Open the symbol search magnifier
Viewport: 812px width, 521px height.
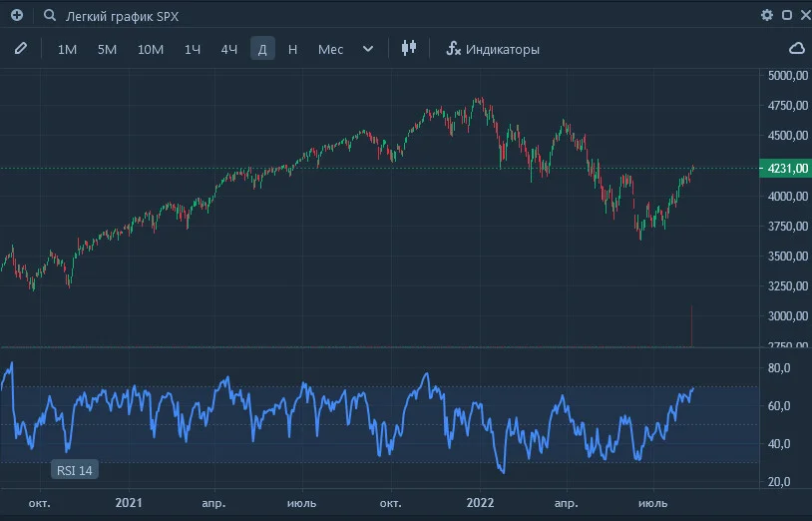click(50, 16)
